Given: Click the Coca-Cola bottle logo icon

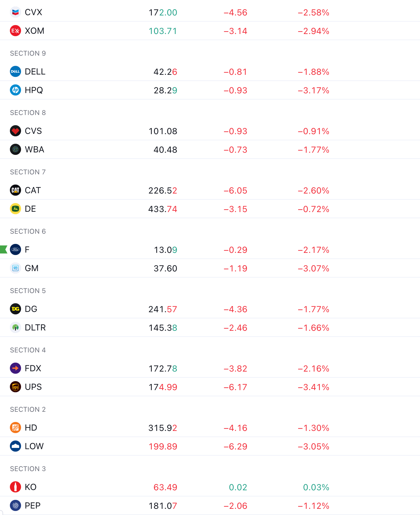Looking at the screenshot, I should click(x=15, y=487).
